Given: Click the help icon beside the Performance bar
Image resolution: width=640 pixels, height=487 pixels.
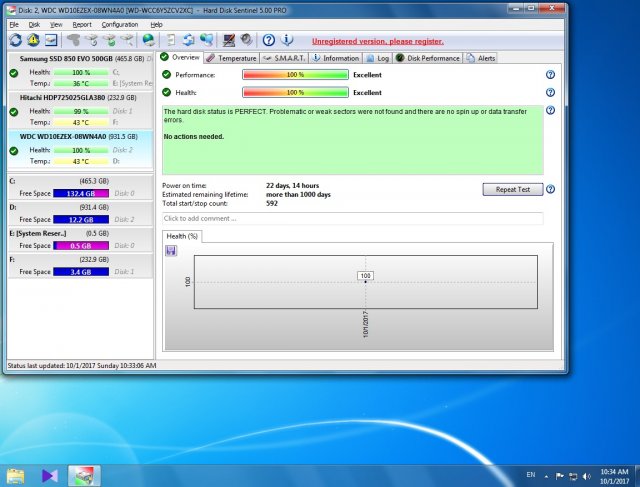Looking at the screenshot, I should tap(550, 75).
